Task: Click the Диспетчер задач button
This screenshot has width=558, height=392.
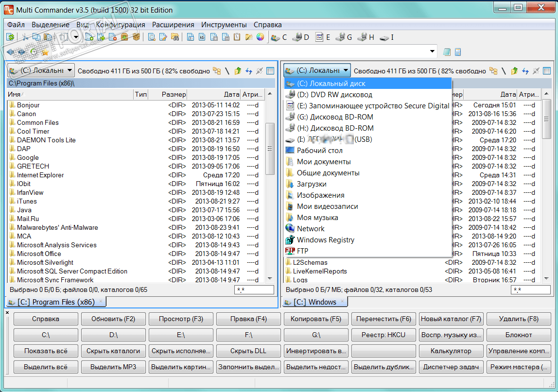Action: [x=451, y=367]
